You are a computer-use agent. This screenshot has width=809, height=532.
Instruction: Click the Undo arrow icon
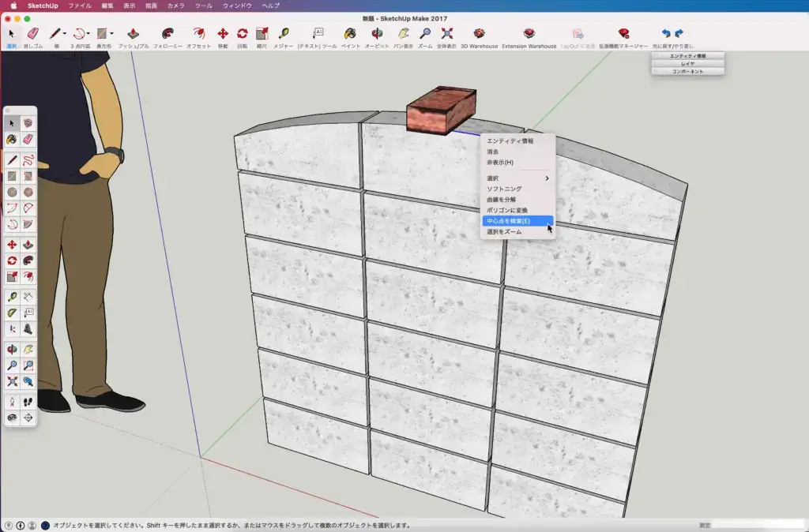point(666,33)
